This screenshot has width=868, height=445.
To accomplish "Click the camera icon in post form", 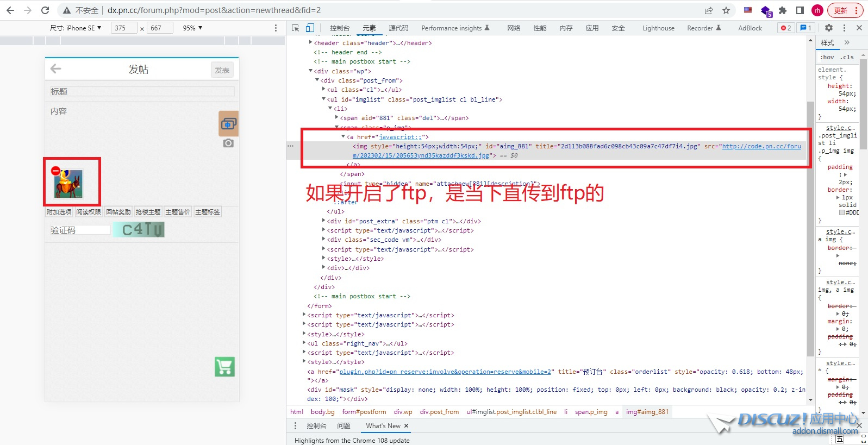I will tap(228, 143).
